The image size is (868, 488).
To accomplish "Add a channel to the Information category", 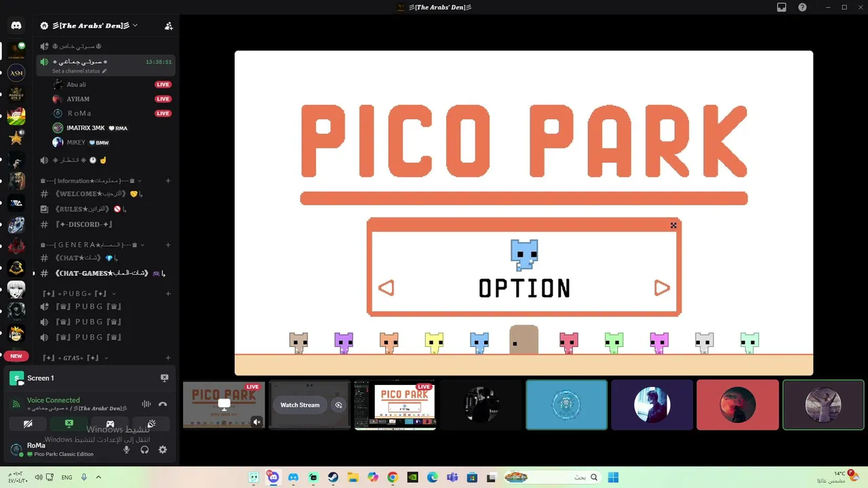I will (x=168, y=181).
